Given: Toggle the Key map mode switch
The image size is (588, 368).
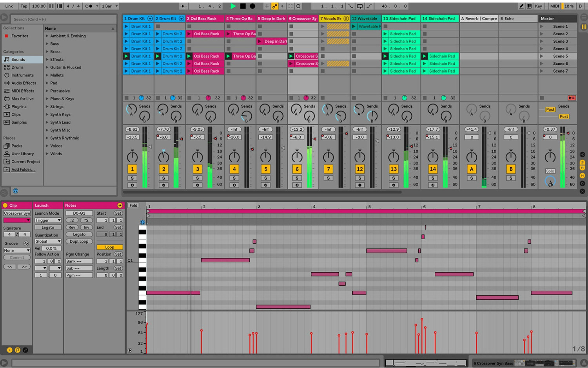Looking at the screenshot, I should [539, 6].
